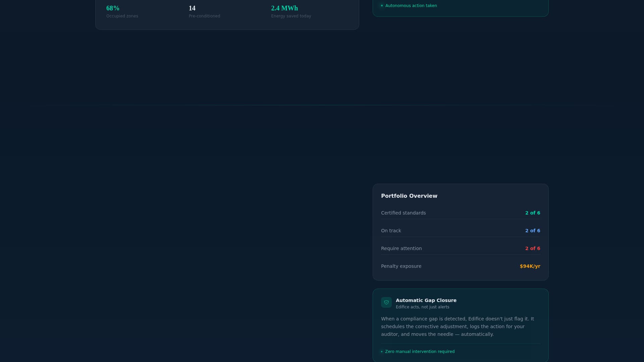Click the dot next to Zero manual intervention

[382, 352]
